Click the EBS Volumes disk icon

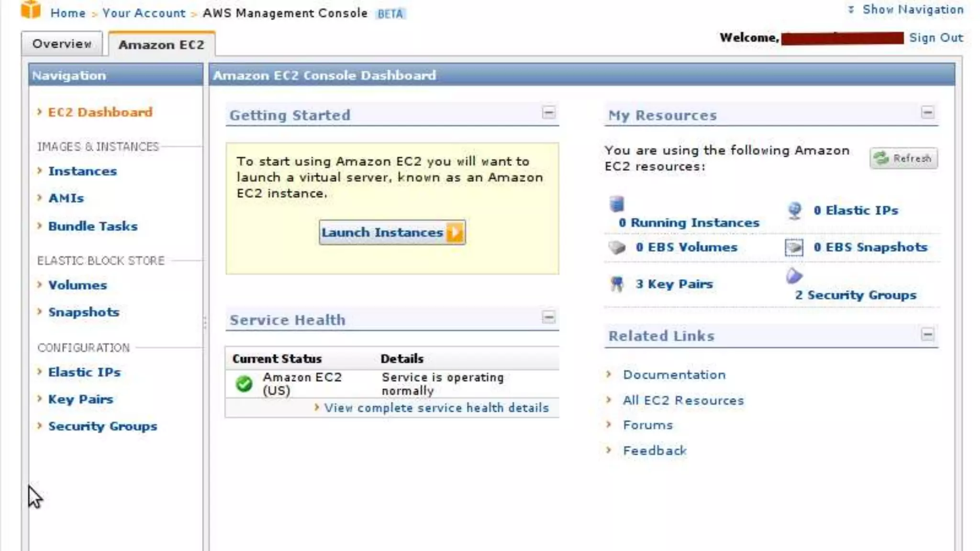(x=617, y=247)
